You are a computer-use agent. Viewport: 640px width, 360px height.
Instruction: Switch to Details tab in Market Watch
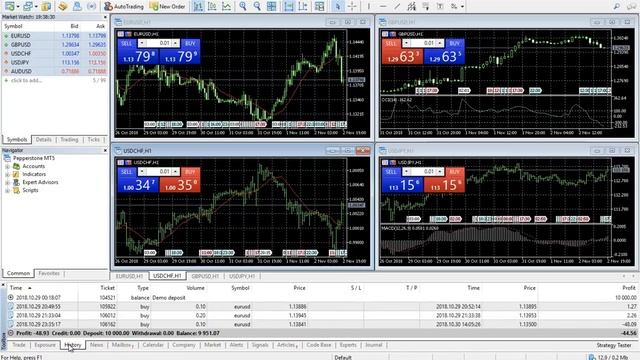[44, 140]
